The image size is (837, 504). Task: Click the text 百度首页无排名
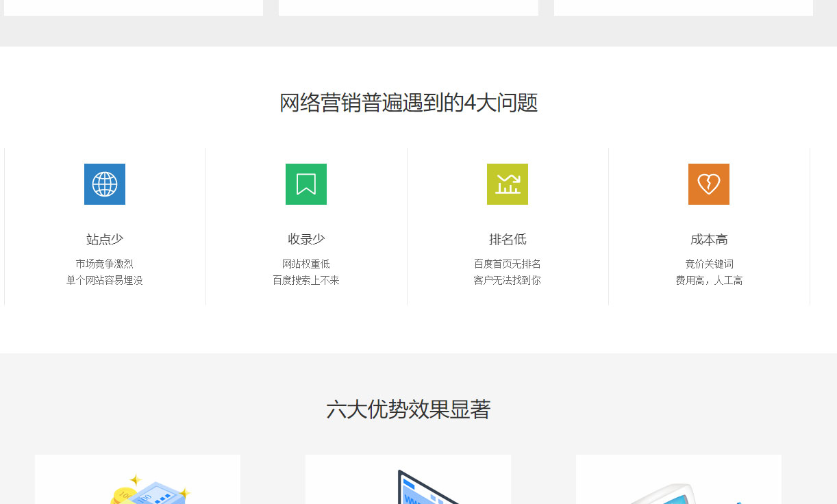click(x=508, y=264)
